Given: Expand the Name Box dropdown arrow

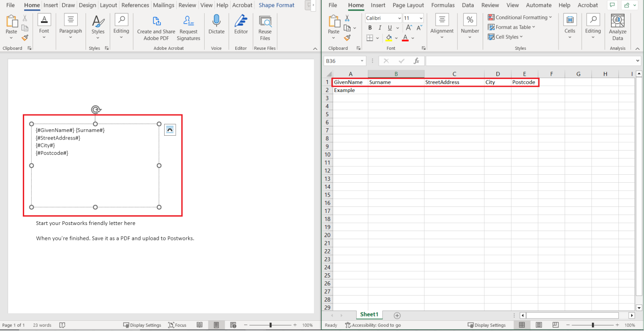Looking at the screenshot, I should tap(362, 61).
